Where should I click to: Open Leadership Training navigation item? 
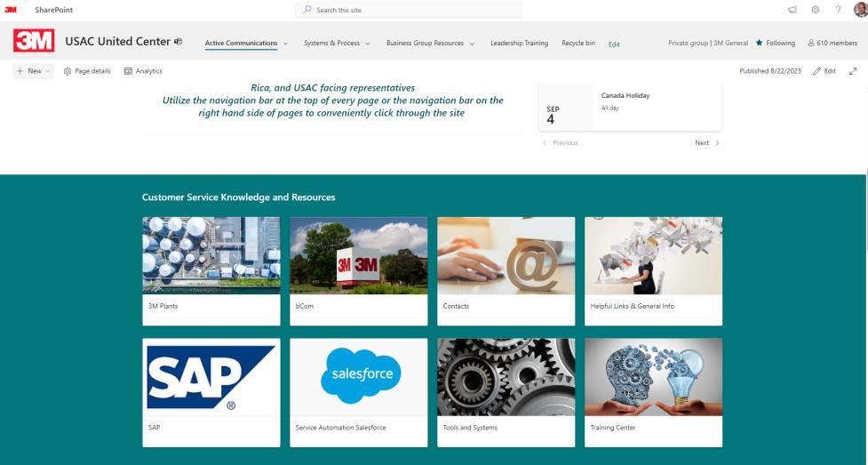coord(519,44)
